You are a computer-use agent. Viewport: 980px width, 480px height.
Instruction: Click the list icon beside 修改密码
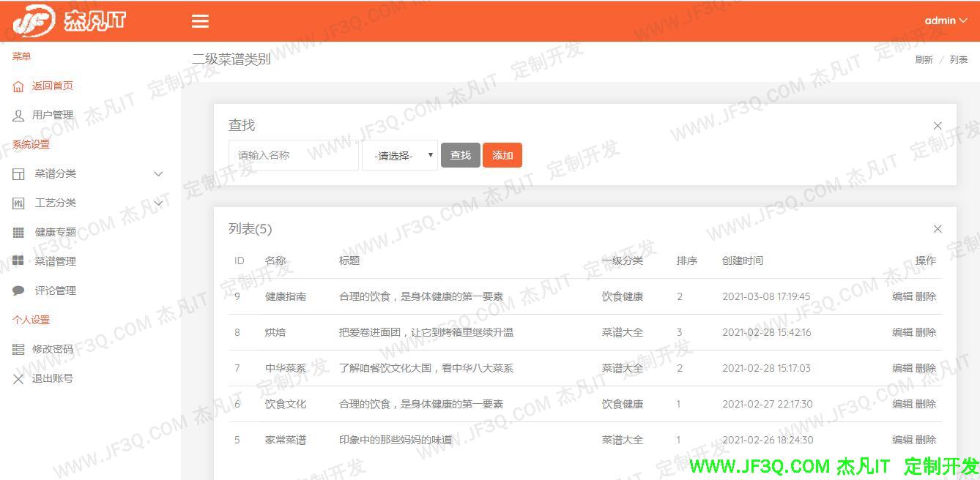[x=18, y=350]
